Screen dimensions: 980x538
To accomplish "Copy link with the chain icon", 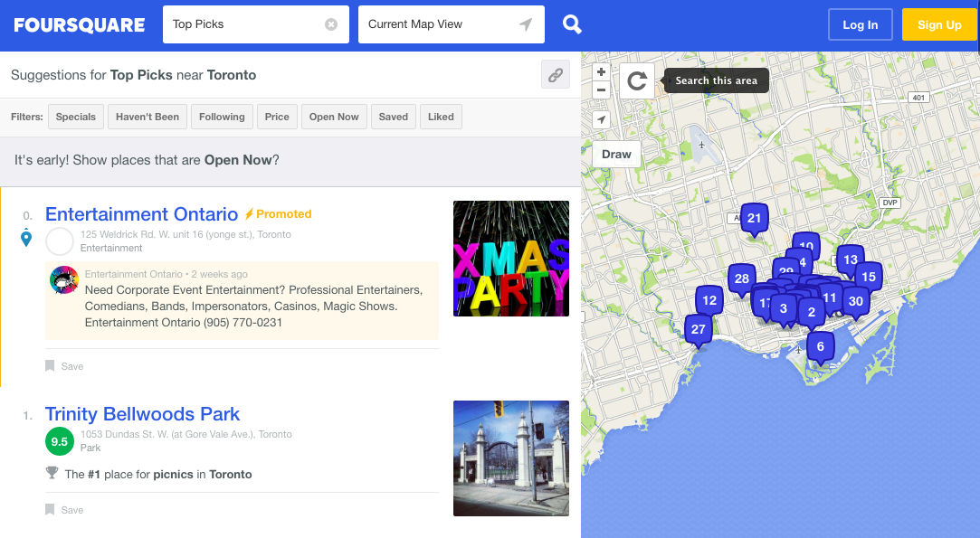I will click(555, 75).
